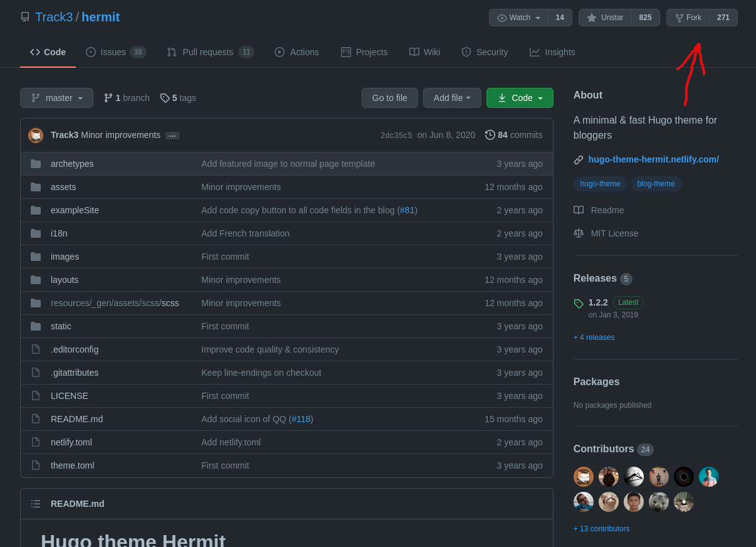The width and height of the screenshot is (756, 547).
Task: Click the green tag icon beside release 1.2.2
Action: [579, 304]
